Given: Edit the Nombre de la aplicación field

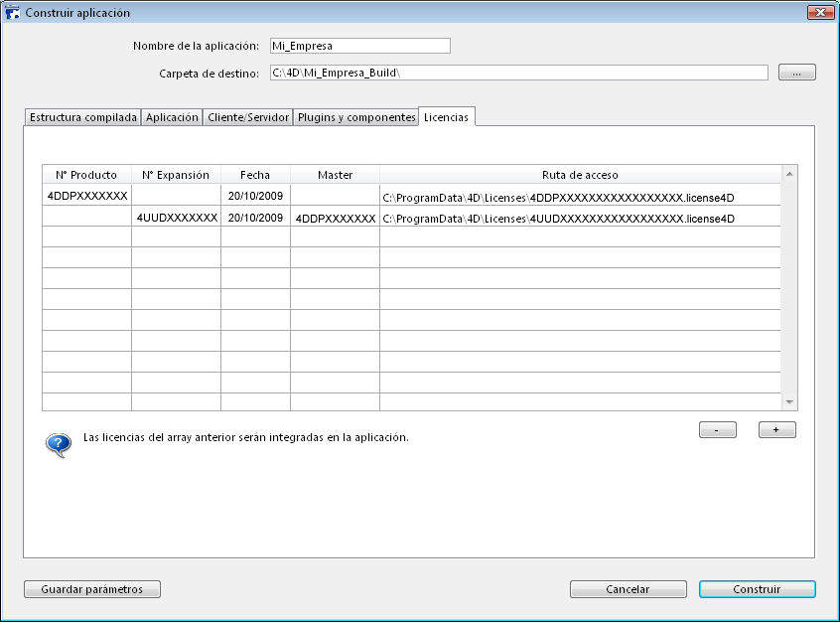Looking at the screenshot, I should [x=358, y=46].
